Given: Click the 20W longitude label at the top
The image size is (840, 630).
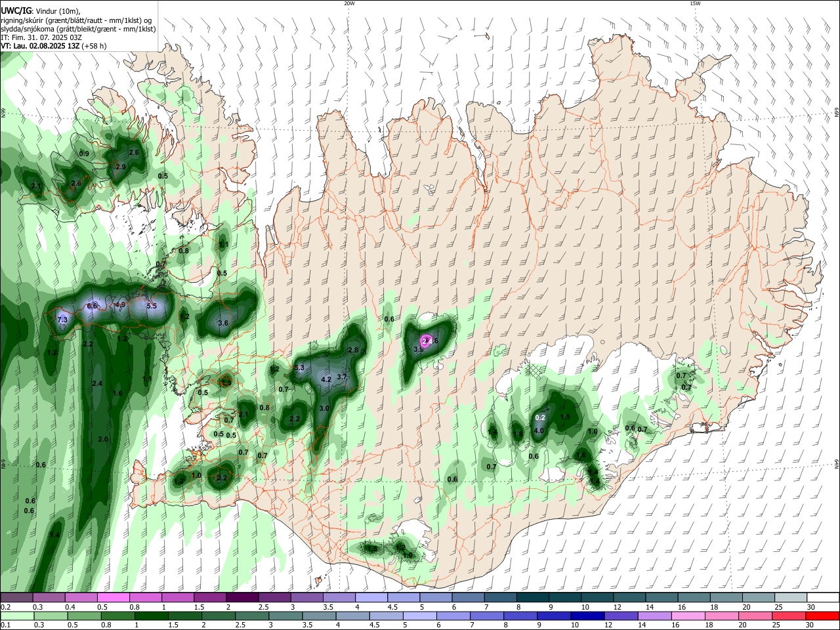Looking at the screenshot, I should click(x=349, y=3).
